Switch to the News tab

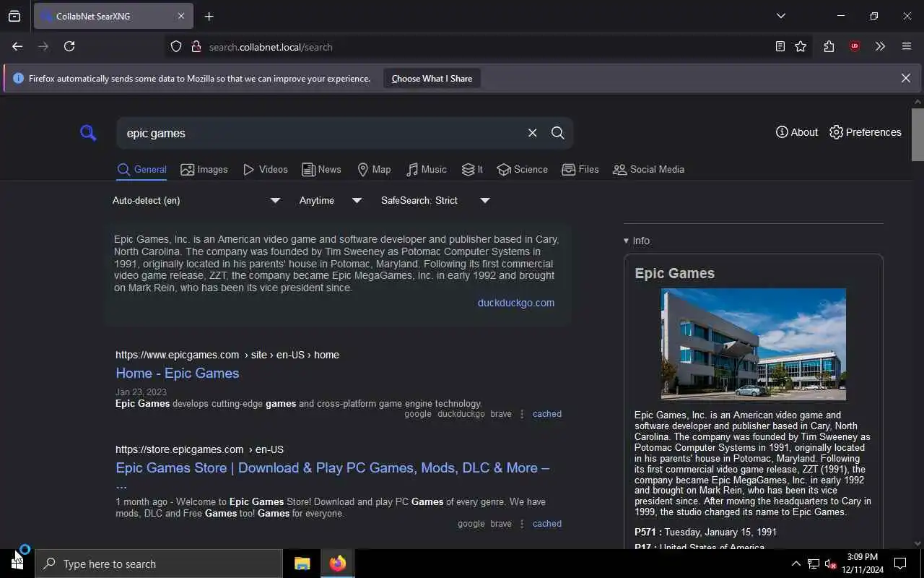(321, 170)
